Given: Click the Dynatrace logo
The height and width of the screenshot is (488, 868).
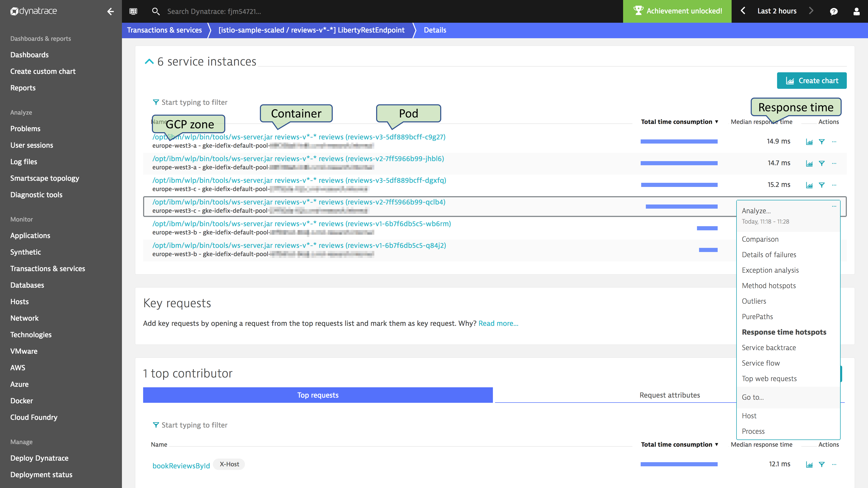Looking at the screenshot, I should (x=33, y=11).
